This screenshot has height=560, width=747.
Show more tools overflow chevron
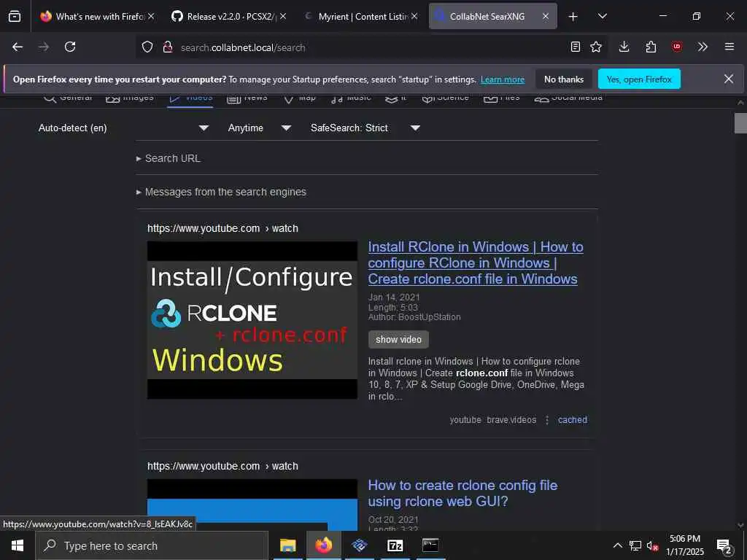point(703,47)
